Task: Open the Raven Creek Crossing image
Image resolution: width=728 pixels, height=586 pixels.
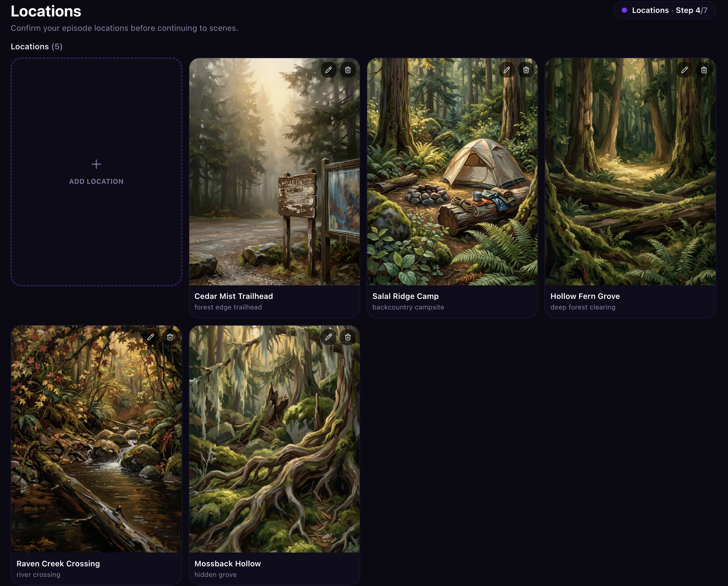Action: coord(96,439)
